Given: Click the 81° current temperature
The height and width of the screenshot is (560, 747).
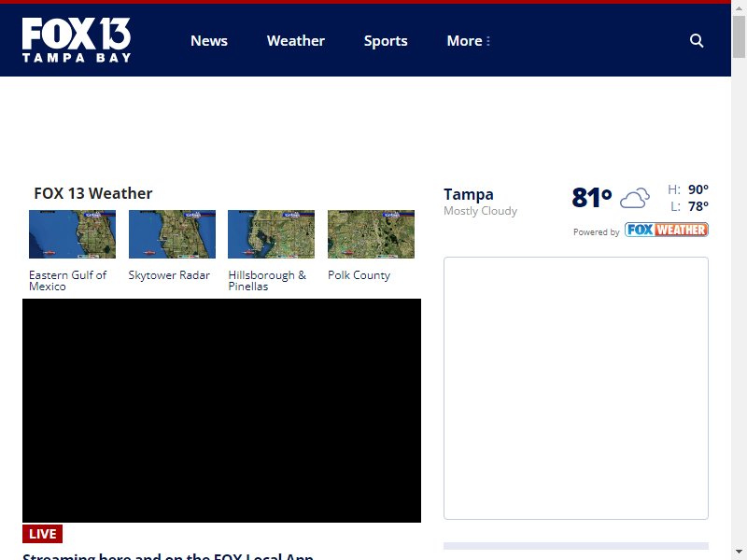Looking at the screenshot, I should [x=592, y=197].
